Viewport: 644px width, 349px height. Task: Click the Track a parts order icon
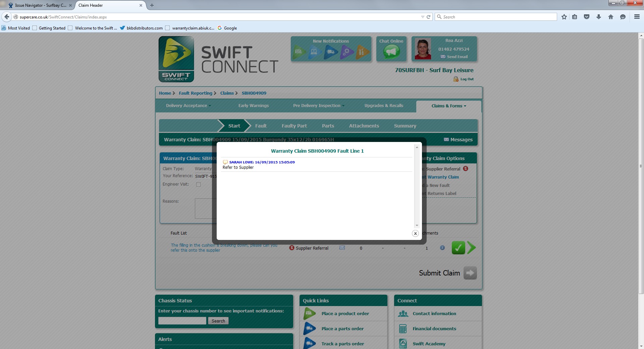[x=309, y=343]
